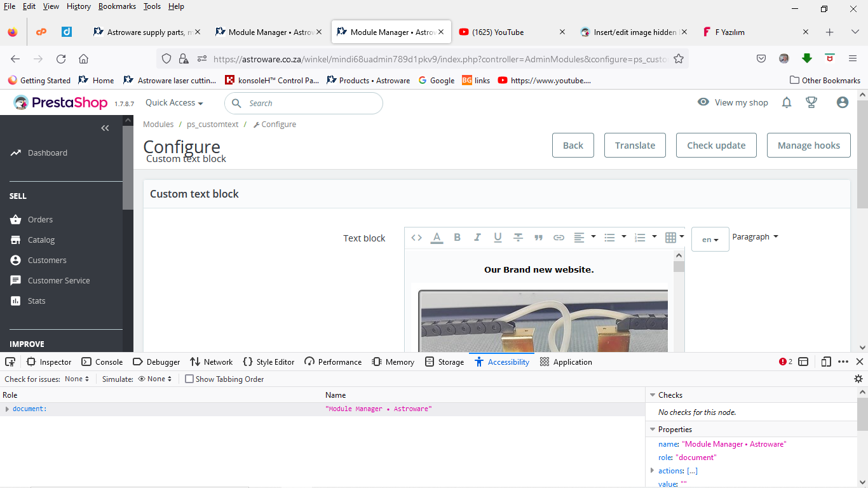Switch to the Style Editor tab
The height and width of the screenshot is (488, 868).
click(269, 362)
